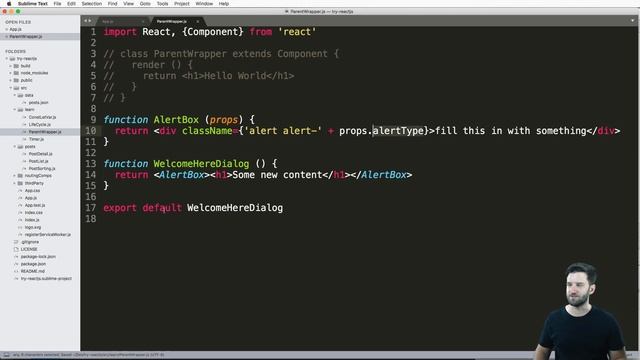Click 'props.alertType' on line 10
This screenshot has width=640, height=360.
point(381,131)
